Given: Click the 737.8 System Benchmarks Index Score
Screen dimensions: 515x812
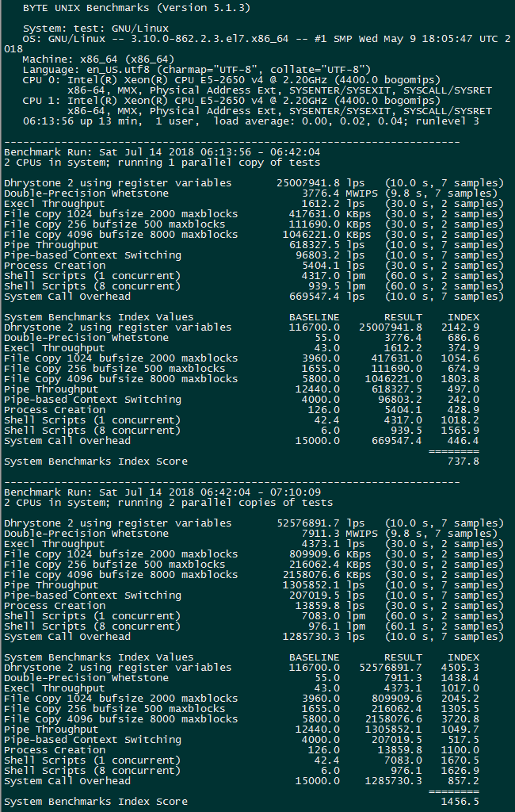Looking at the screenshot, I should click(466, 462).
